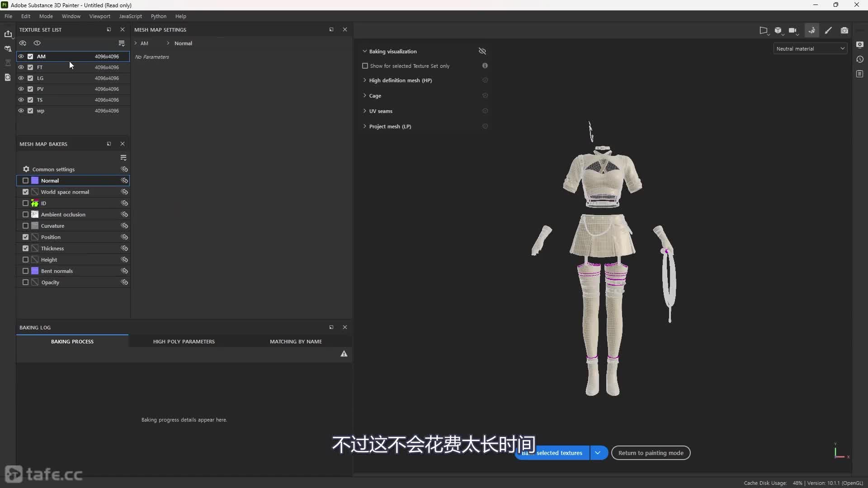Open the History panel icon on right sidebar
The image size is (868, 488).
[x=860, y=59]
